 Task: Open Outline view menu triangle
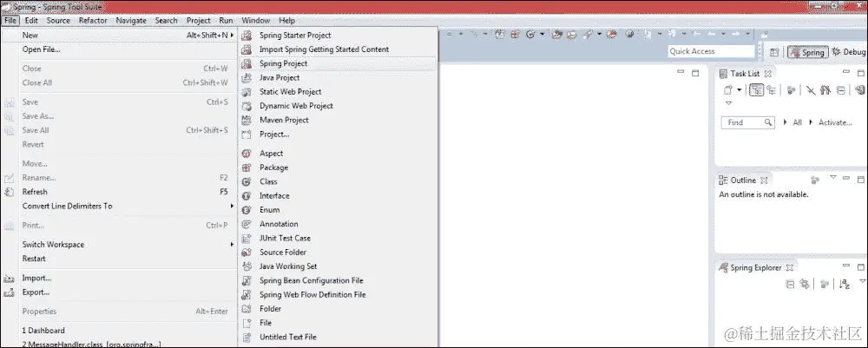[x=833, y=178]
